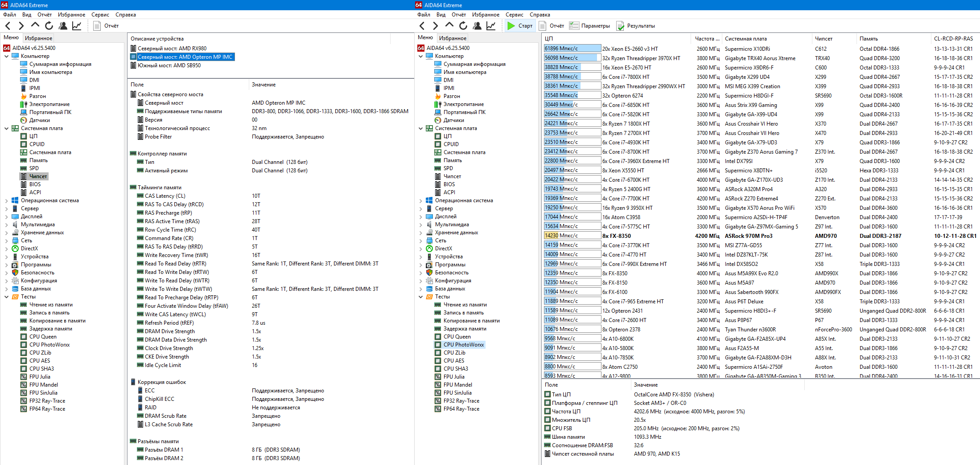980x465 pixels.
Task: Open the Параметры button in right window
Action: point(589,26)
